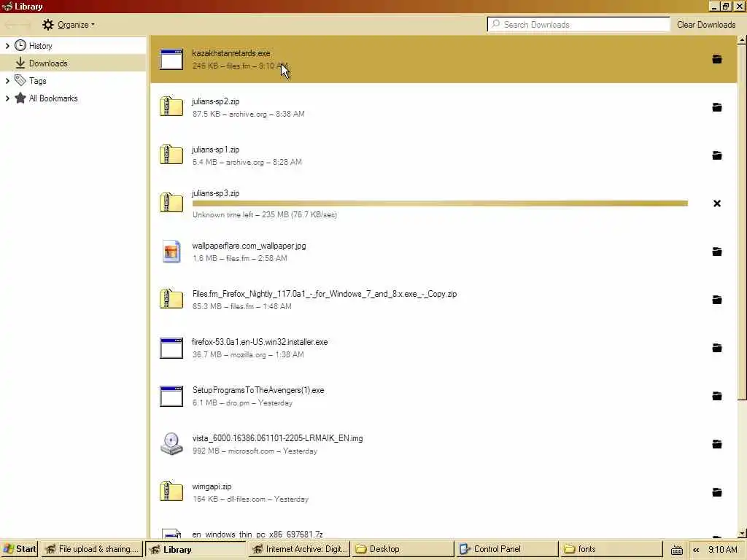This screenshot has height=560, width=747.
Task: Switch to Internet Archive taskbar window
Action: pos(300,549)
